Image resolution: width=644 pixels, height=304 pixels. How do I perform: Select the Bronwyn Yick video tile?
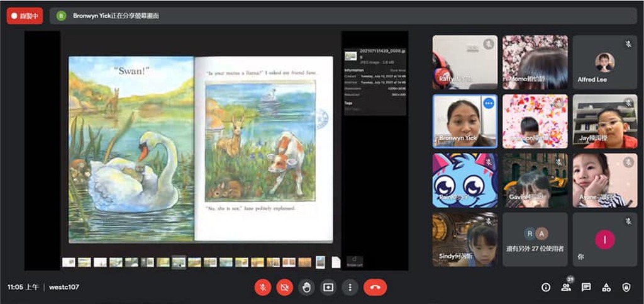465,121
